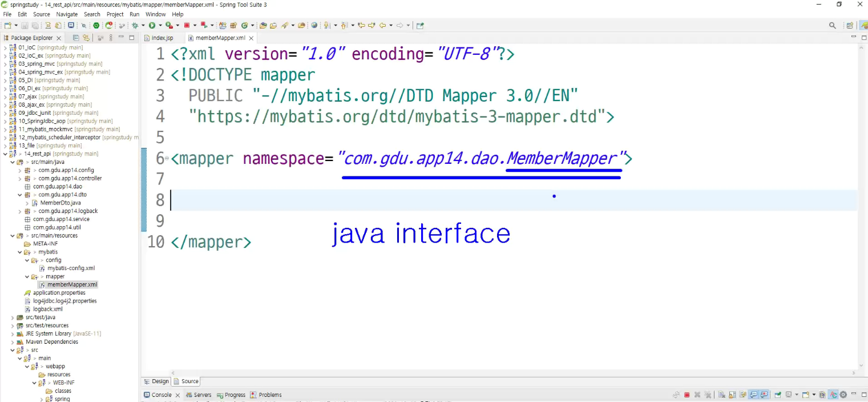Toggle Link with Editor in Package Explorer
This screenshot has width=868, height=402.
(x=86, y=38)
